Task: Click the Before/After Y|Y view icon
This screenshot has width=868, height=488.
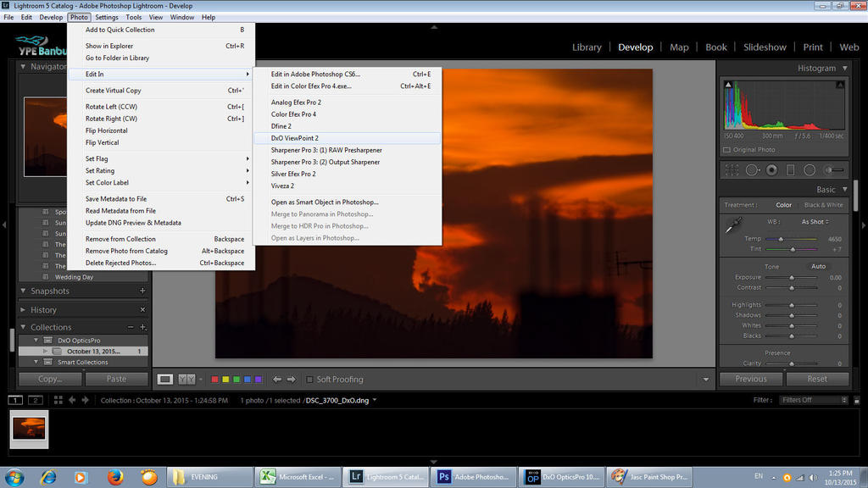Action: pos(186,380)
